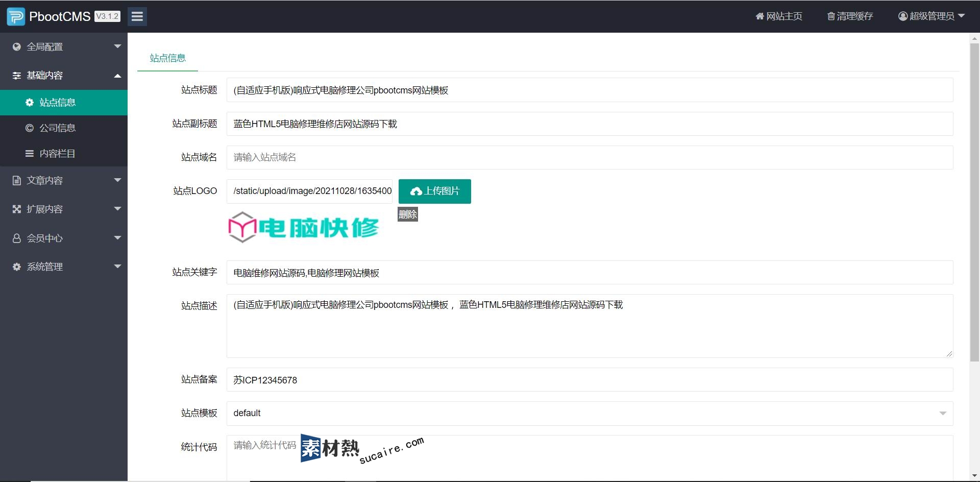Click the 文章内容 document icon

click(17, 180)
